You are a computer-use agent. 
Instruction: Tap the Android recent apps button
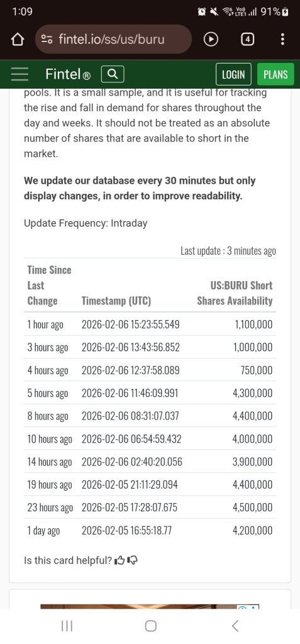coord(67,626)
